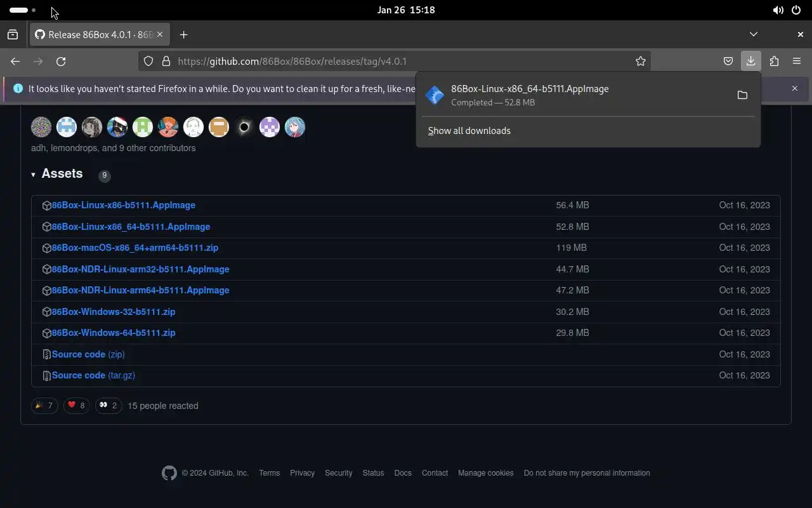
Task: Collapse the Assets section triangle
Action: click(x=33, y=174)
